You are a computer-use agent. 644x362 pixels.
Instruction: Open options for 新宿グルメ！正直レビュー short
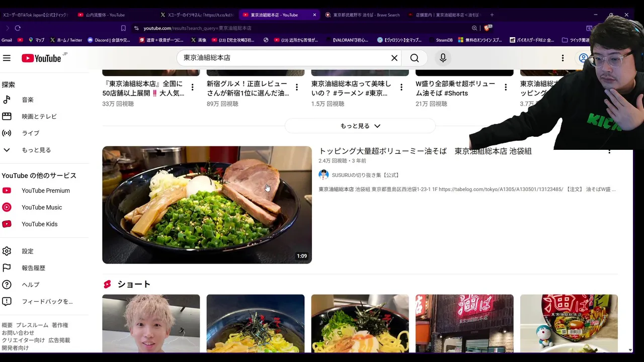pyautogui.click(x=297, y=87)
